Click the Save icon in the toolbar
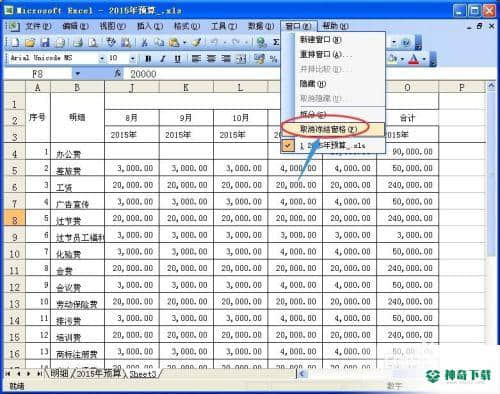 coord(44,42)
